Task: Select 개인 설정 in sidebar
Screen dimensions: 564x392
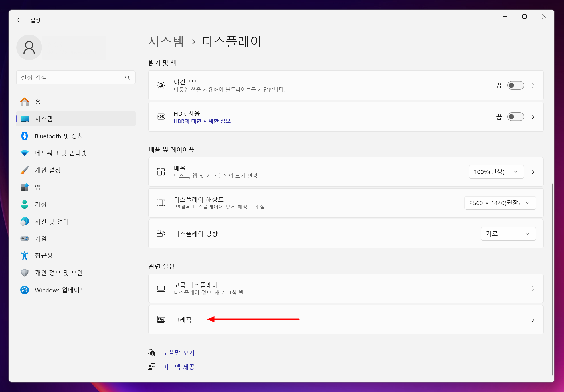Action: pos(48,170)
